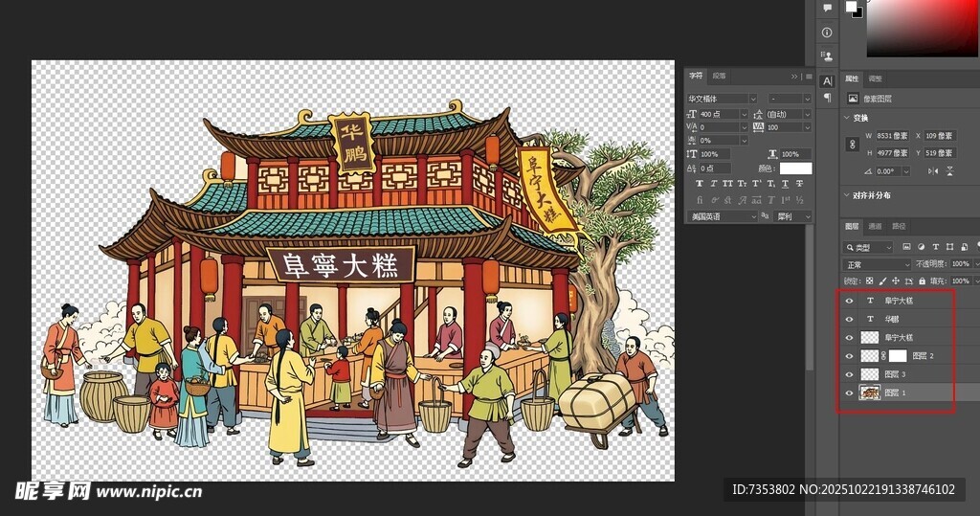Open the Info panel icon
The width and height of the screenshot is (980, 516).
(x=827, y=33)
